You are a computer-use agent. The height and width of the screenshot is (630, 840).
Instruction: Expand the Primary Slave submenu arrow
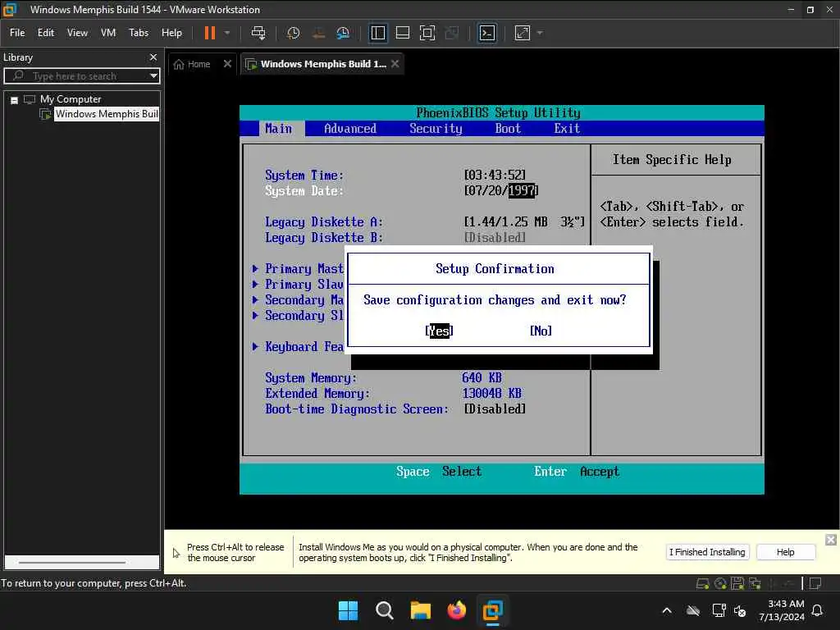pyautogui.click(x=256, y=284)
